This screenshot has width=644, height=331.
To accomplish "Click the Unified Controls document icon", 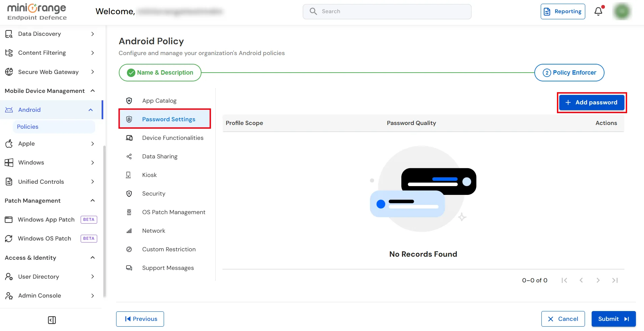I will tap(9, 181).
